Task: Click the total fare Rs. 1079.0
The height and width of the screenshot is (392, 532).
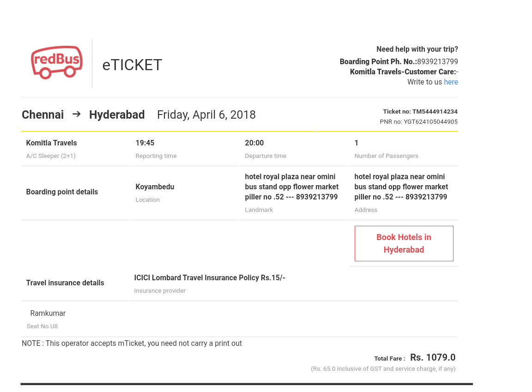Action: (432, 357)
